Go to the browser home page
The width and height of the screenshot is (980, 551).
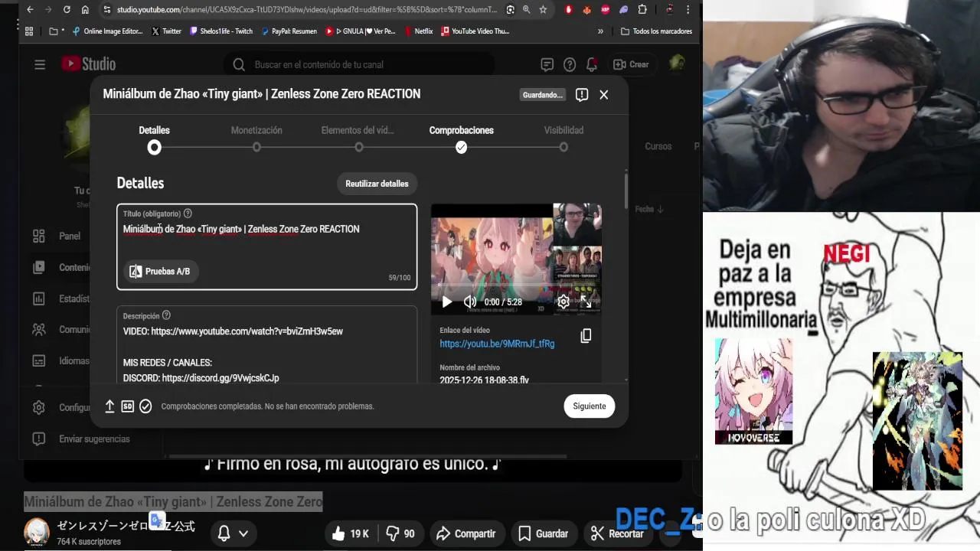point(85,10)
